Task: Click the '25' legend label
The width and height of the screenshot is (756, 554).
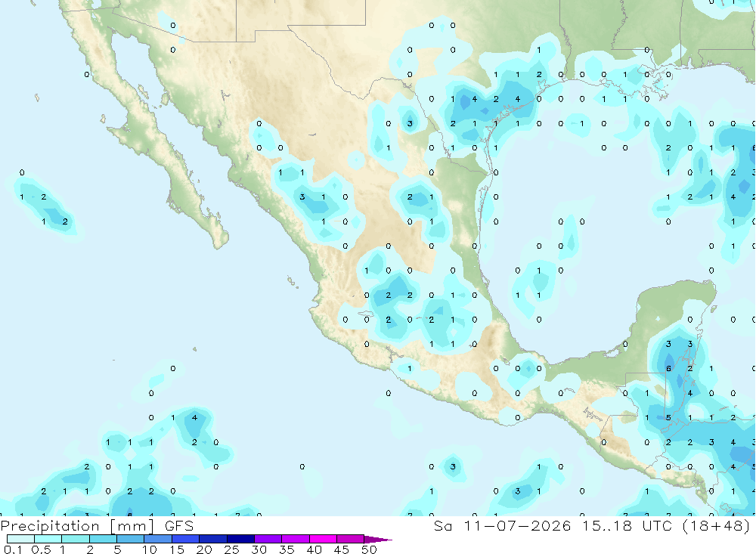Action: click(x=231, y=549)
